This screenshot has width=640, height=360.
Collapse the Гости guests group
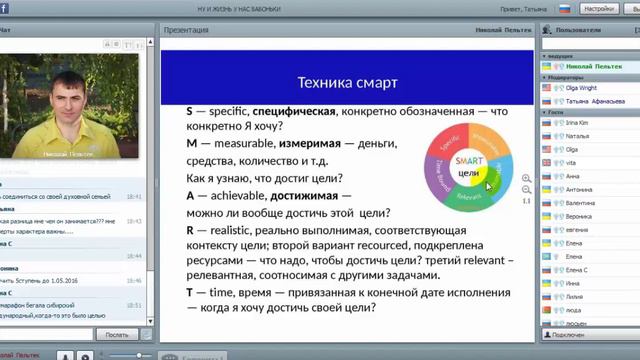544,112
